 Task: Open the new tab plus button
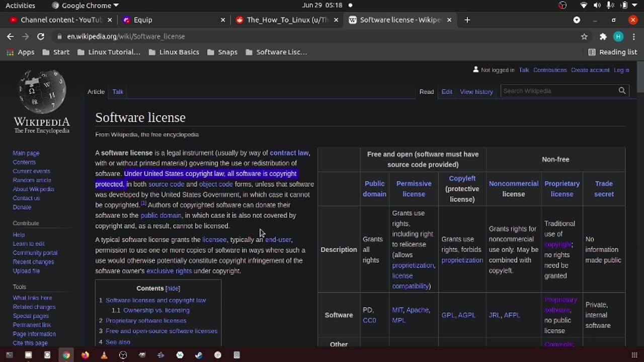point(467,20)
